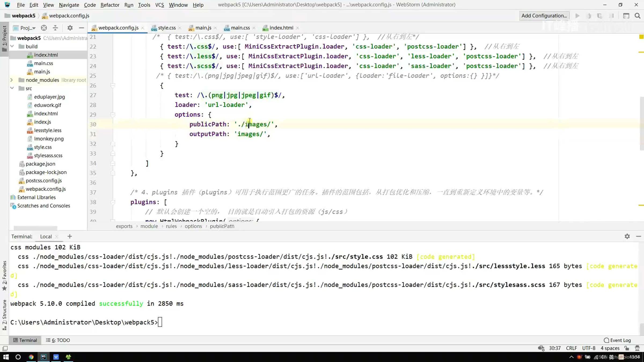This screenshot has height=362, width=644.
Task: Click the locate/scroll-from-source target icon
Action: [x=44, y=28]
